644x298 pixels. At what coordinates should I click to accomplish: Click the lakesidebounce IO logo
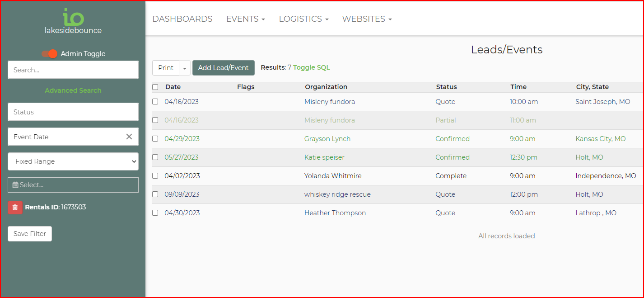click(73, 21)
